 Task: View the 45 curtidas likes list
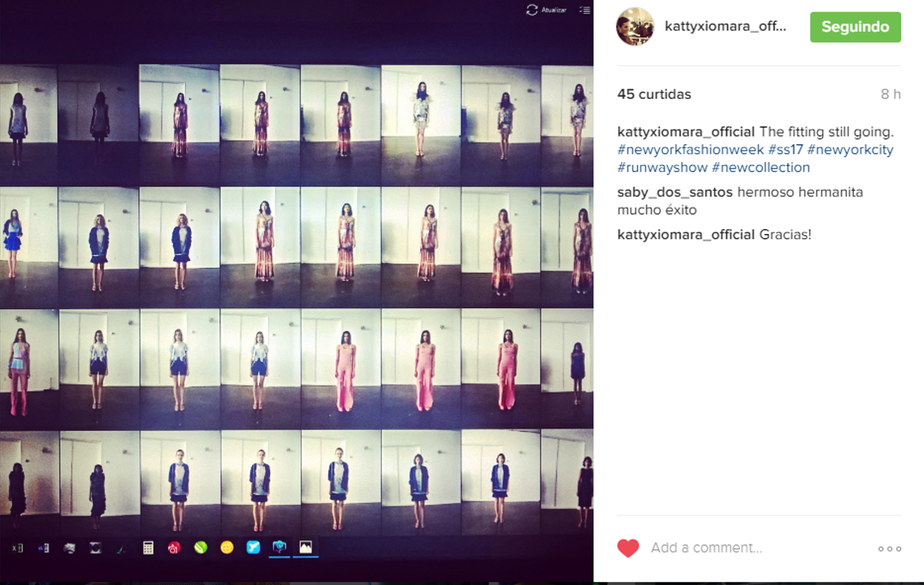(x=654, y=94)
